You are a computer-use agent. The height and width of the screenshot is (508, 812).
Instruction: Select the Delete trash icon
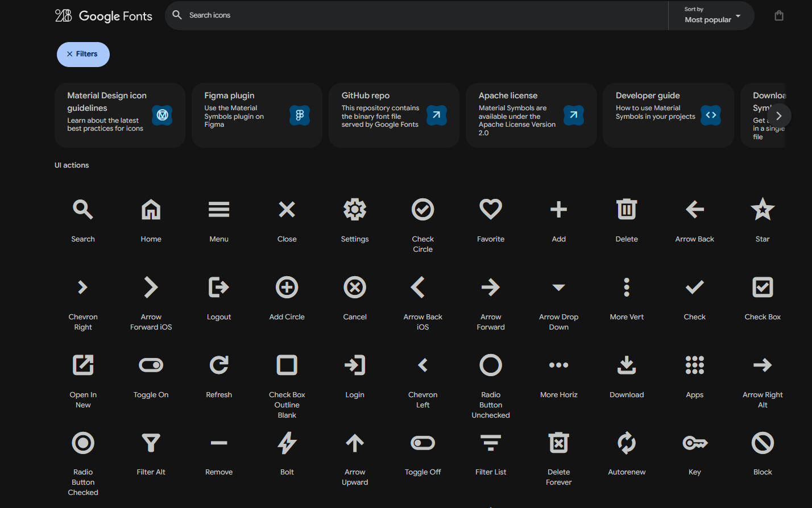(x=626, y=209)
